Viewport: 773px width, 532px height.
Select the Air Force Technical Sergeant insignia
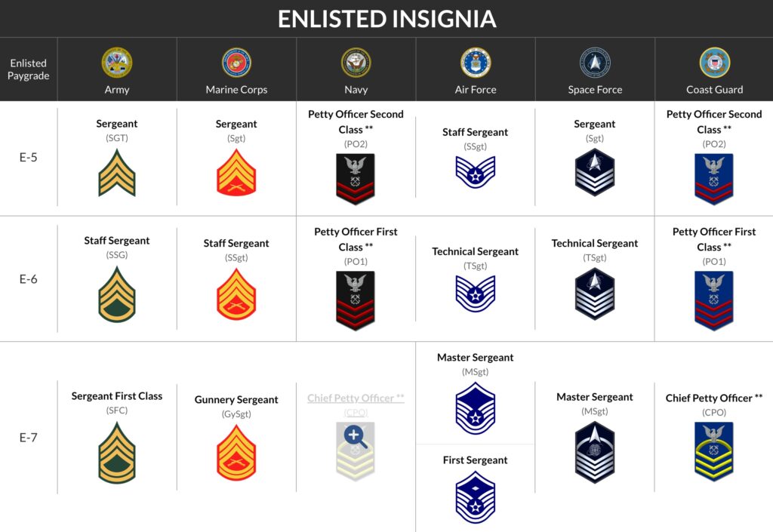[x=476, y=294]
